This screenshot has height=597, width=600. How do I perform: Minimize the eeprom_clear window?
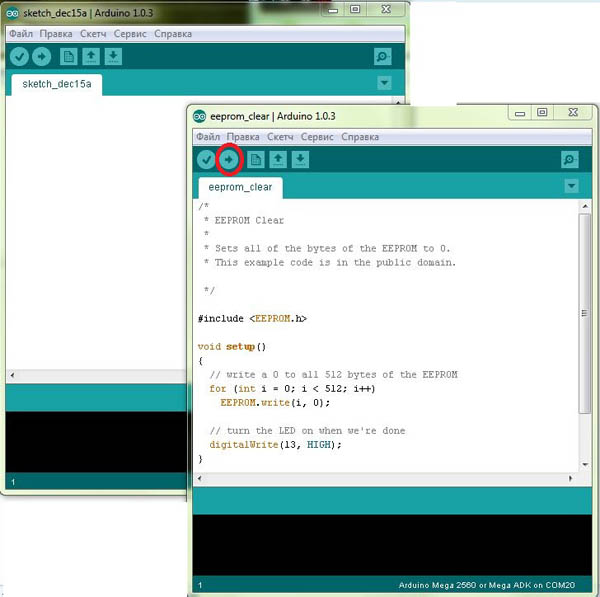coord(520,113)
